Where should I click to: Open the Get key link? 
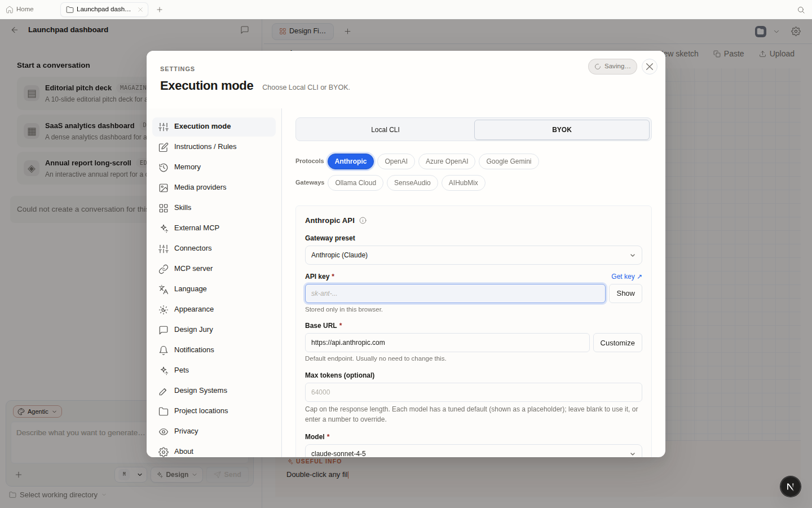[626, 277]
